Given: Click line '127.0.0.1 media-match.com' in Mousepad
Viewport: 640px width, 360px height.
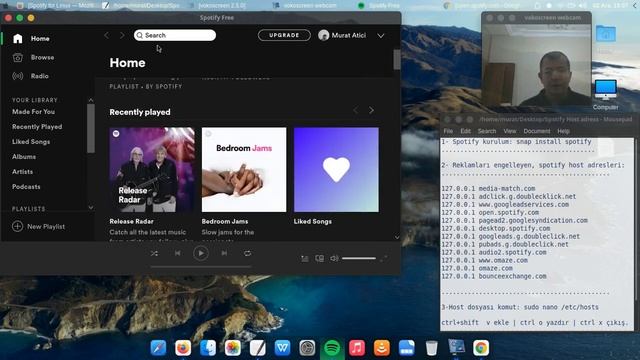Looking at the screenshot, I should coord(488,189).
